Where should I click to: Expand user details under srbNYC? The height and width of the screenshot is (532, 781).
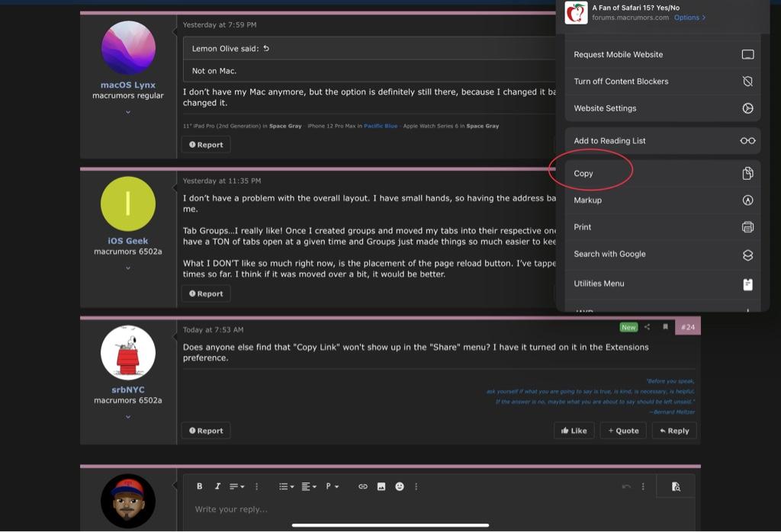(x=128, y=417)
